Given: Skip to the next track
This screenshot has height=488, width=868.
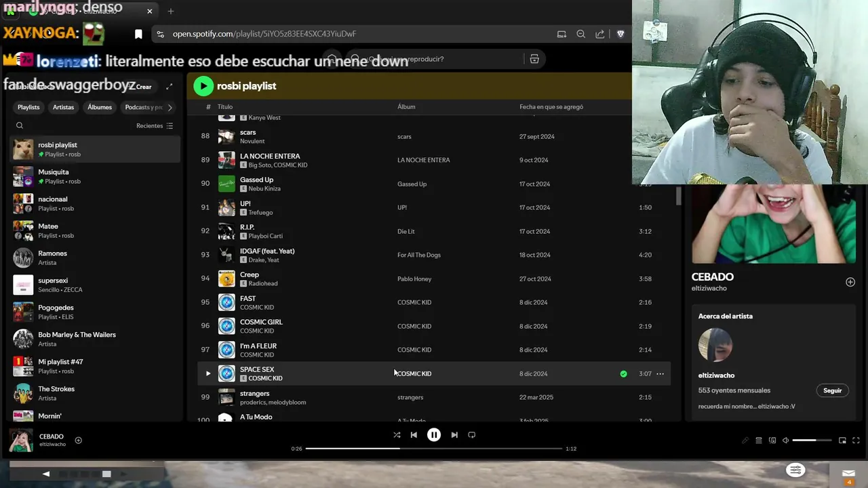Looking at the screenshot, I should (454, 435).
